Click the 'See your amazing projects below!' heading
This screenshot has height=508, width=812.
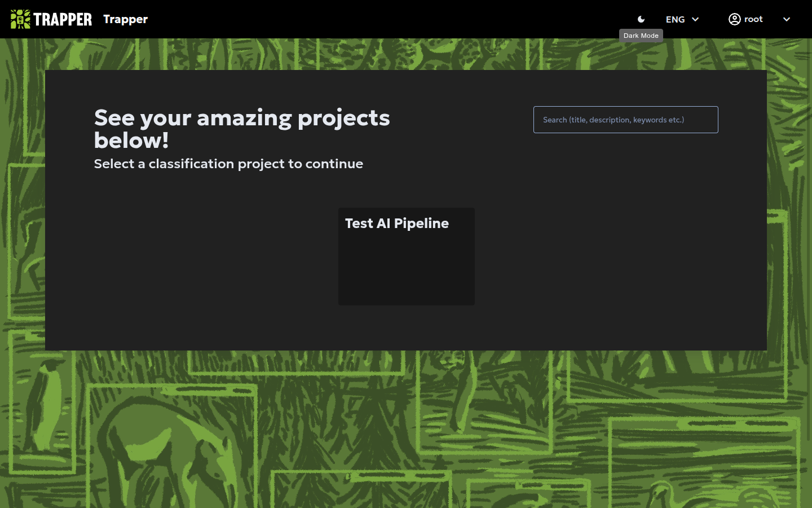click(242, 129)
